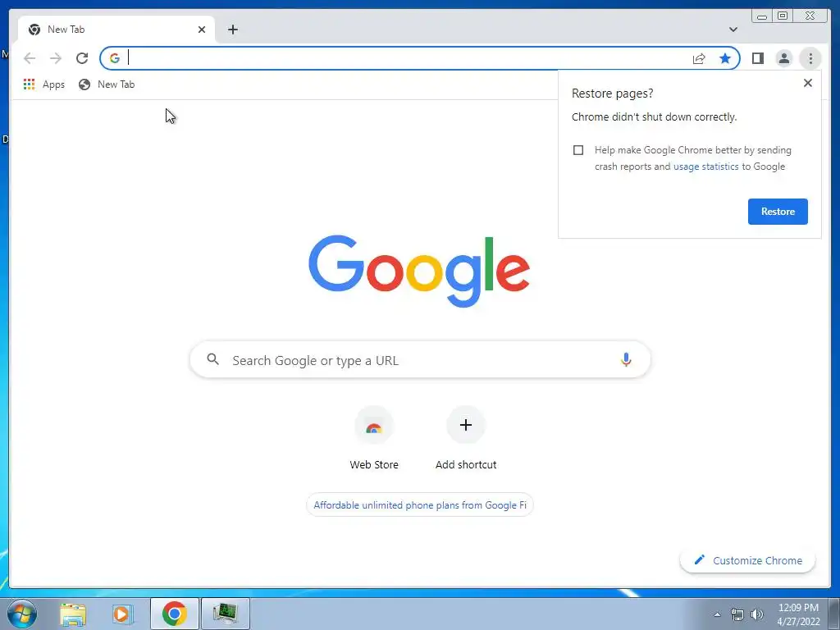Click the Restore button
Viewport: 840px width, 630px height.
click(x=778, y=212)
